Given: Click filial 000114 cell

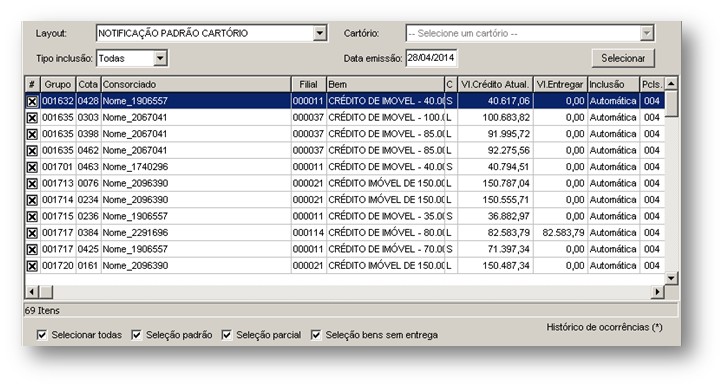Looking at the screenshot, I should [x=308, y=233].
